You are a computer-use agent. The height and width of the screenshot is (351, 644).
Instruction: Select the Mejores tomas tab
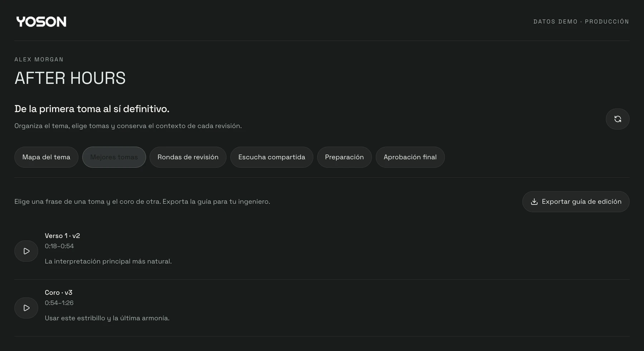point(114,157)
